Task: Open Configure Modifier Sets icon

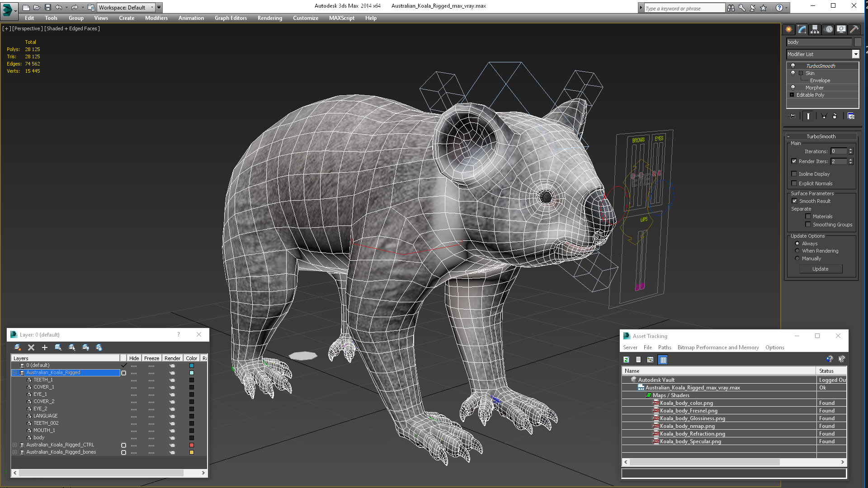Action: (x=851, y=116)
